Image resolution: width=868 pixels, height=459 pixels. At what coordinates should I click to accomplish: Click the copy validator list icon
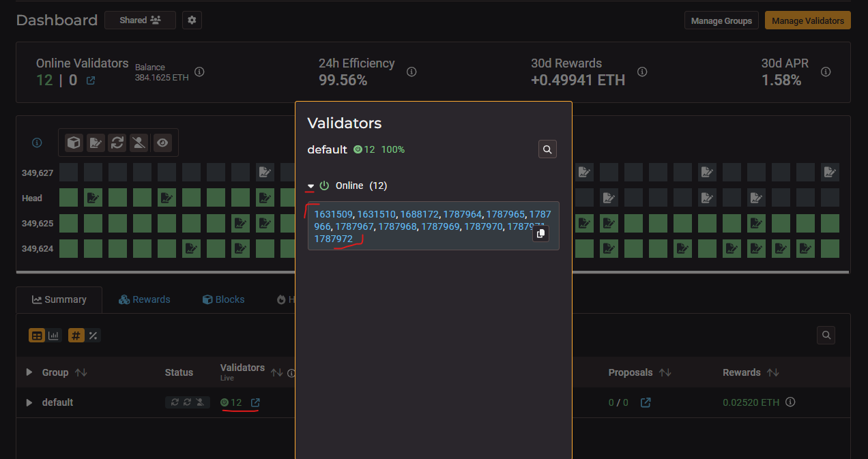tap(540, 233)
